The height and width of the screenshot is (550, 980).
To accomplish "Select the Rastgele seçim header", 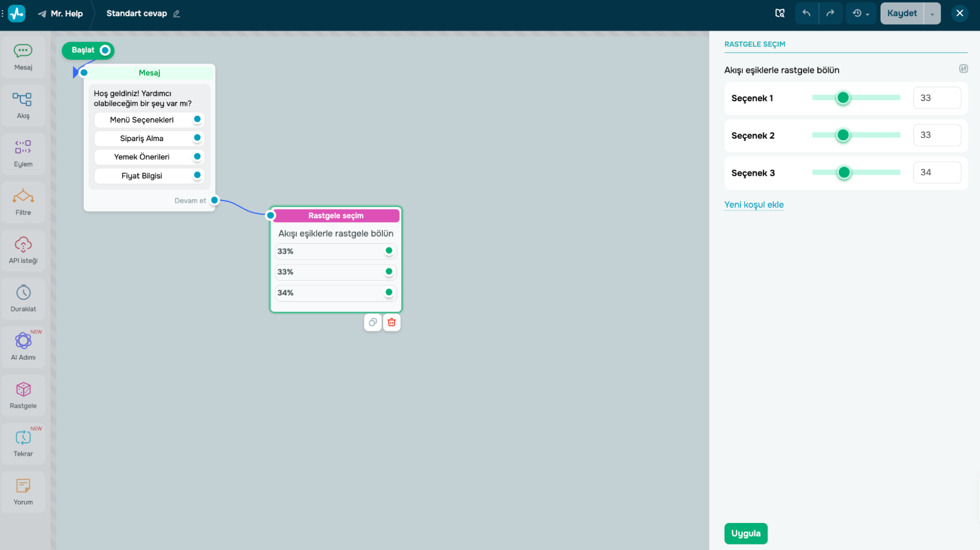I will pyautogui.click(x=336, y=215).
